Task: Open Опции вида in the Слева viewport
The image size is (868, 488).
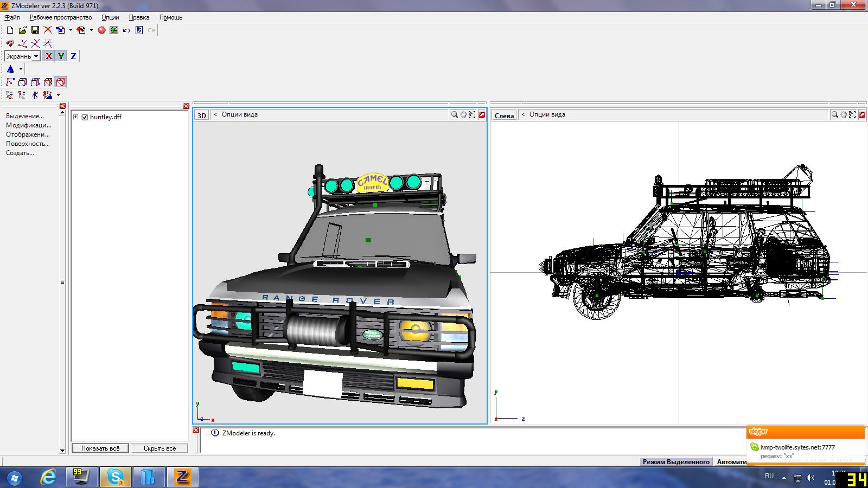Action: (x=547, y=114)
